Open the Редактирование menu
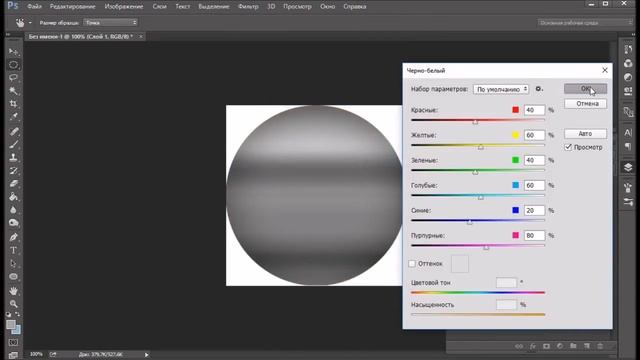Viewport: 640px width, 360px height. coord(73,7)
